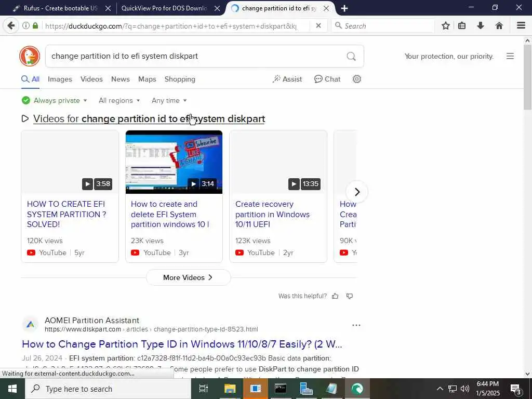The image size is (532, 399).
Task: Open network icon in system tray
Action: click(453, 389)
